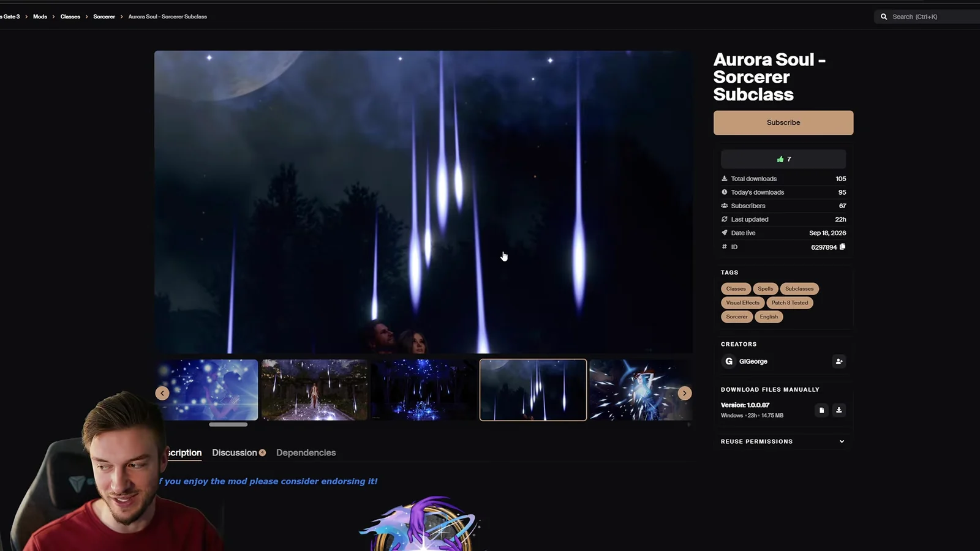Click the 'Total downloads' stat label
This screenshot has width=980, height=551.
(x=753, y=179)
